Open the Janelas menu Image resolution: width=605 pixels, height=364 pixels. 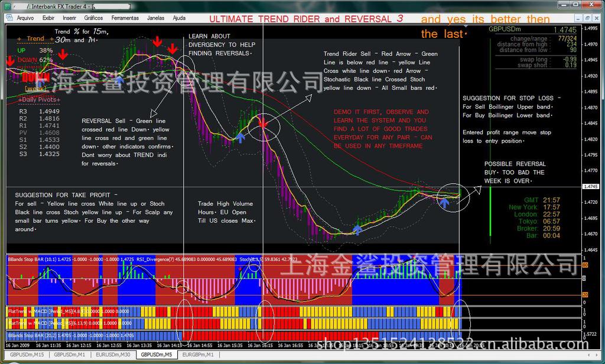point(155,18)
